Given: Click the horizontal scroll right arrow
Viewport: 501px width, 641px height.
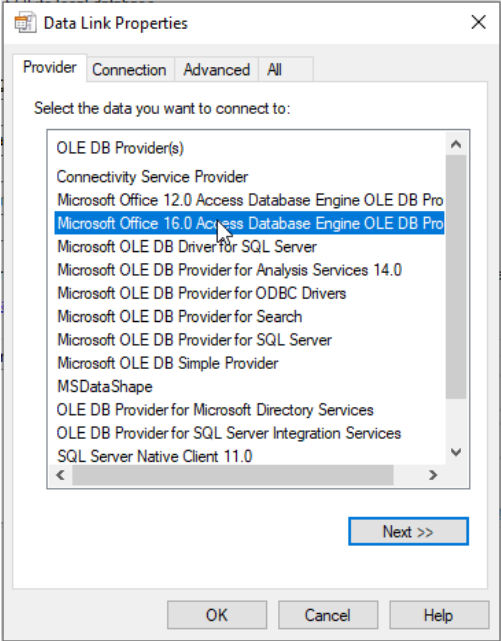Looking at the screenshot, I should pos(433,475).
